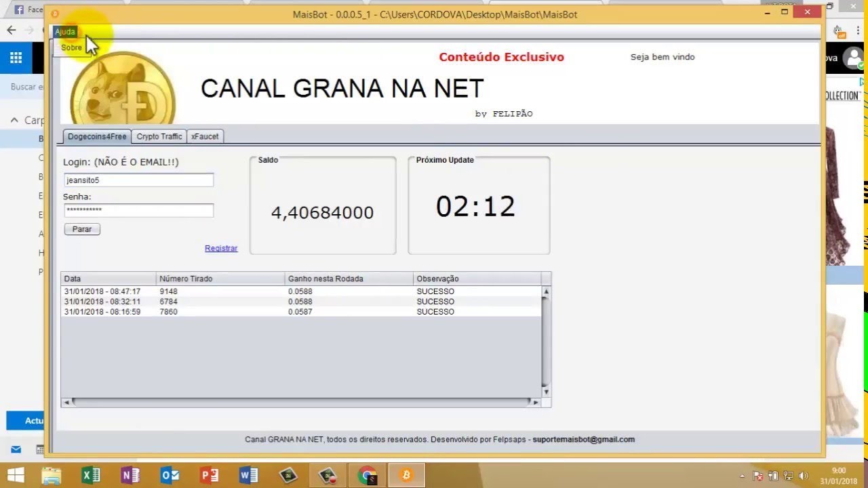This screenshot has width=868, height=488.
Task: Sort by the Data column header
Action: click(x=108, y=279)
